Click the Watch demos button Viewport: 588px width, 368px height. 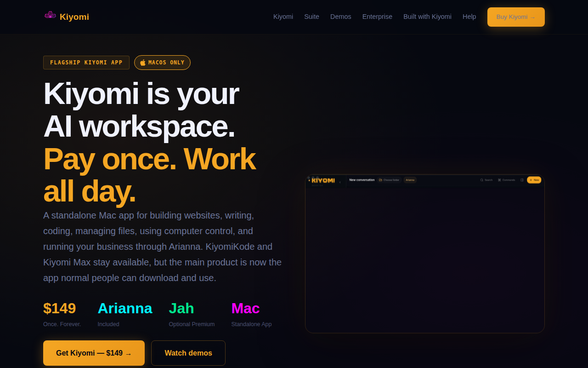pyautogui.click(x=188, y=353)
